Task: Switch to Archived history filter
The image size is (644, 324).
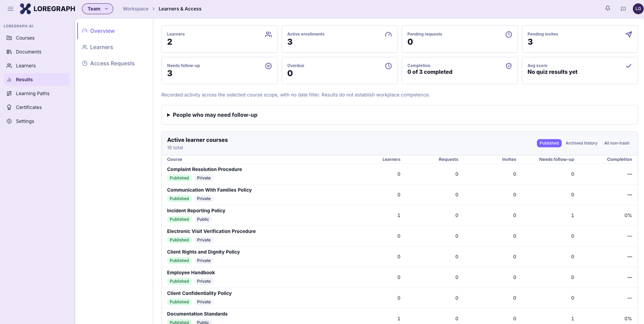Action: click(x=581, y=143)
